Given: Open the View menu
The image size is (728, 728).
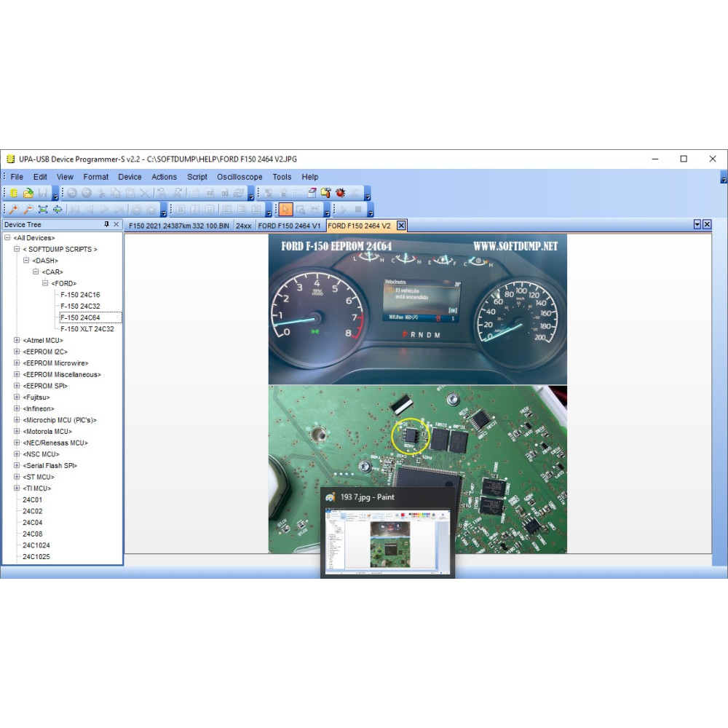Looking at the screenshot, I should pyautogui.click(x=65, y=177).
